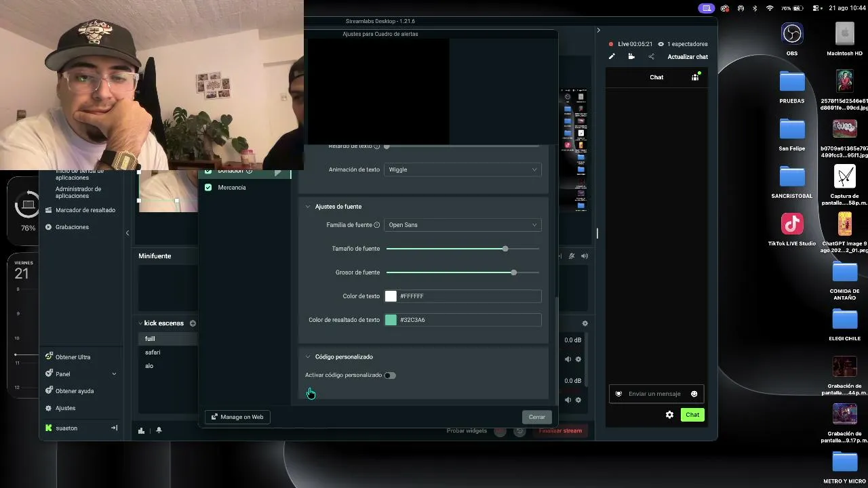Click Obtener Ultra in the sidebar
Image resolution: width=868 pixels, height=488 pixels.
coord(73,357)
